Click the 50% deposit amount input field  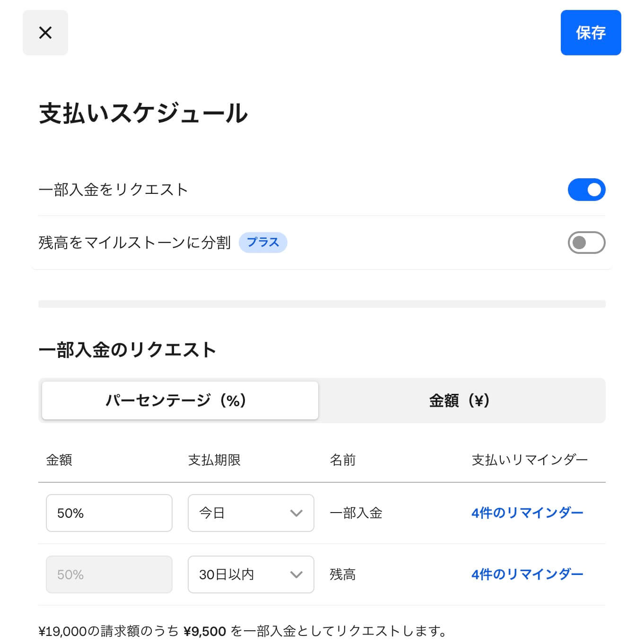coord(109,513)
